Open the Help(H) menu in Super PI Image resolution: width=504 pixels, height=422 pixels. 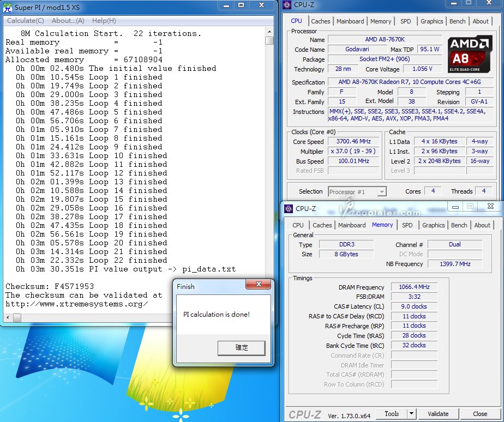click(x=104, y=21)
